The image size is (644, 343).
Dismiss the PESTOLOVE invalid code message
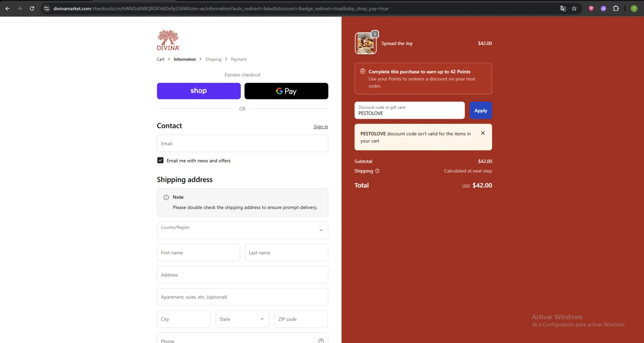(x=483, y=133)
